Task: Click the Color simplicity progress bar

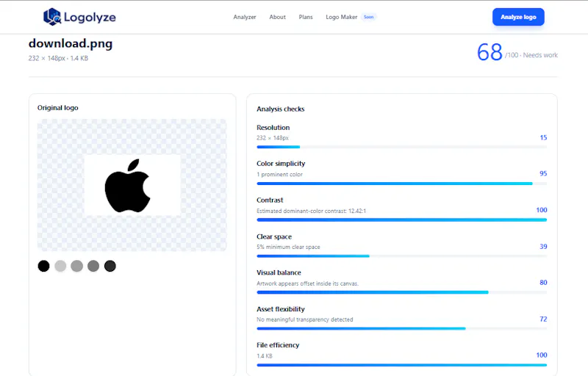Action: pos(401,184)
